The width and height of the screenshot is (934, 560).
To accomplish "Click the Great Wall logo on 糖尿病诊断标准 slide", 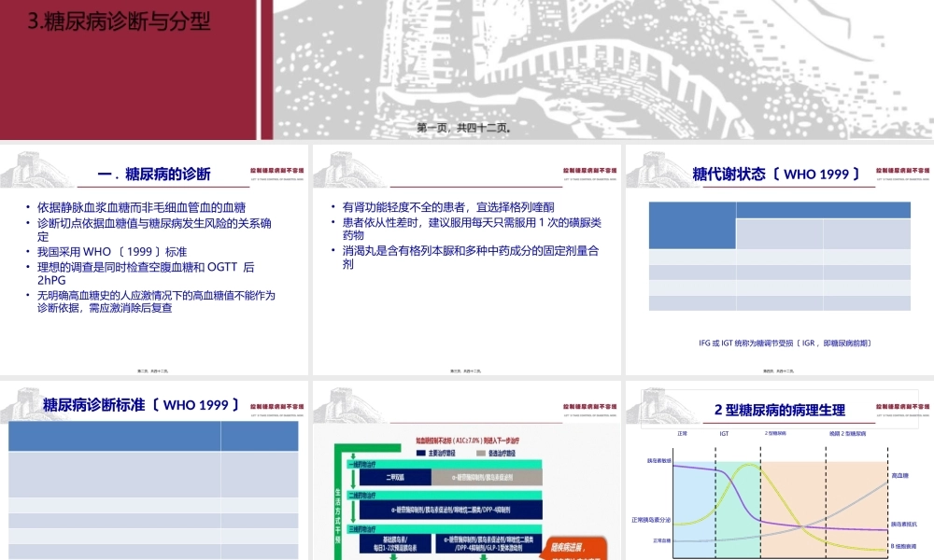I will point(23,401).
